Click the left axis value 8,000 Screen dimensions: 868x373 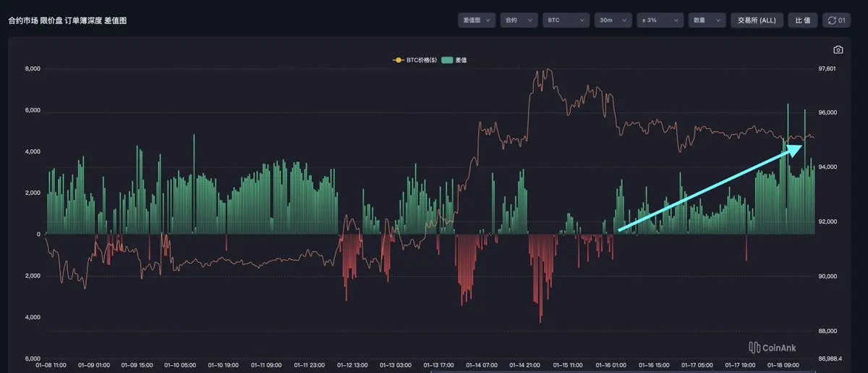(x=33, y=70)
